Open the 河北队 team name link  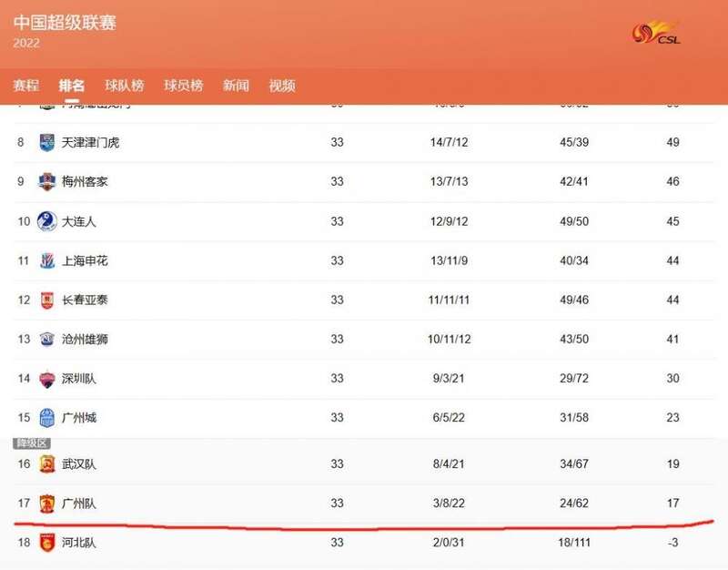[79, 543]
